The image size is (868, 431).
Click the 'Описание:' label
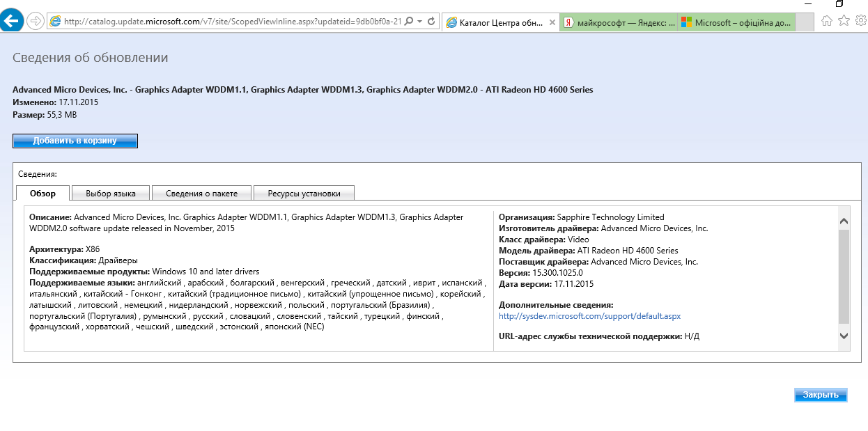pyautogui.click(x=51, y=217)
